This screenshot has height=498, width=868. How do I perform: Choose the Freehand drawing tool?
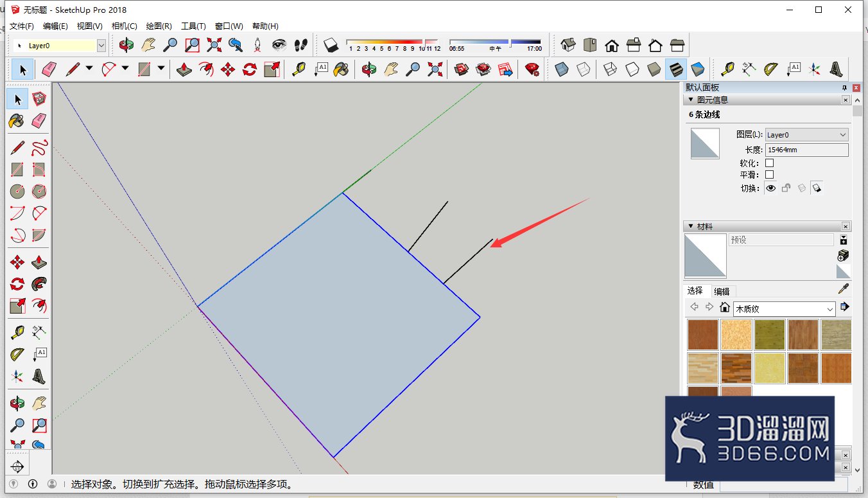[39, 148]
